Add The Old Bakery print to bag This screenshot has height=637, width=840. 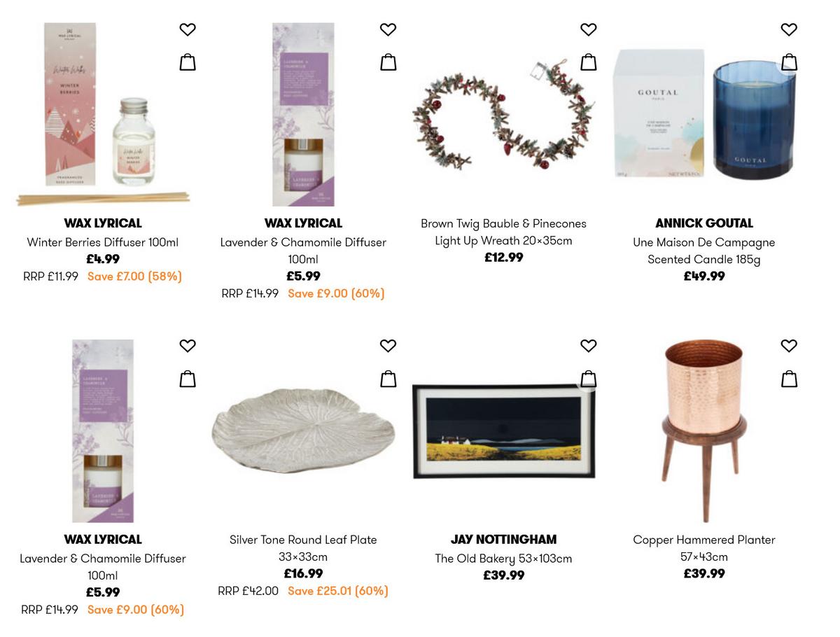pos(588,378)
